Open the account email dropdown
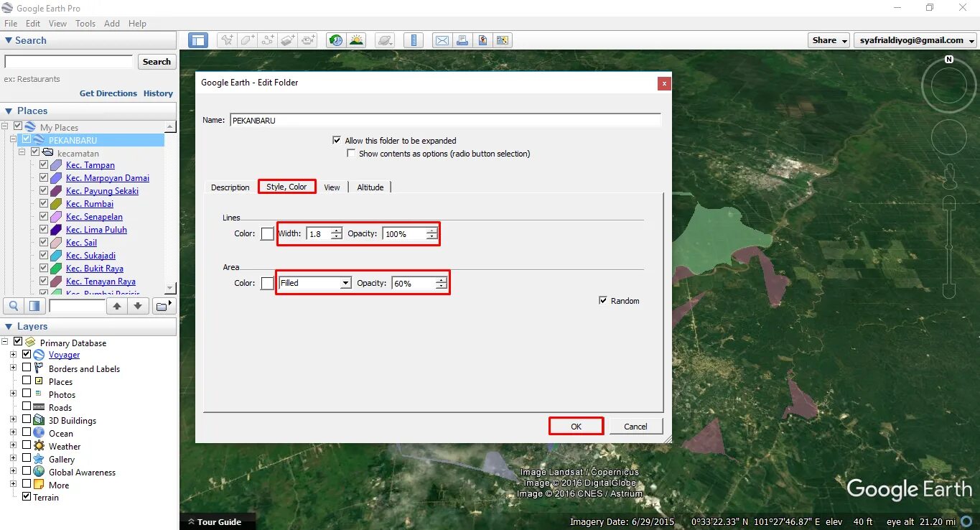This screenshot has height=530, width=980. click(915, 40)
